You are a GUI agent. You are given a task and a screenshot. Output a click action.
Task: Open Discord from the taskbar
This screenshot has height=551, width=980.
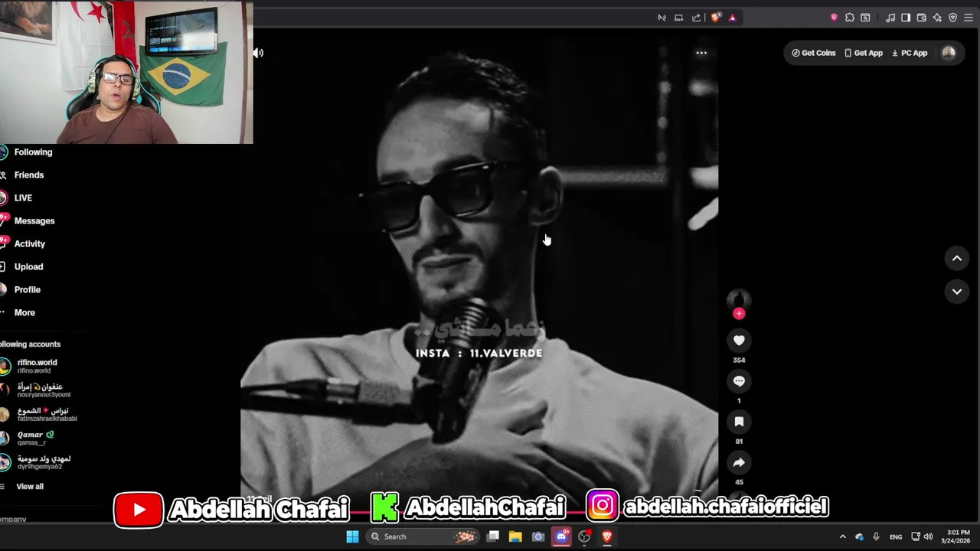[561, 536]
